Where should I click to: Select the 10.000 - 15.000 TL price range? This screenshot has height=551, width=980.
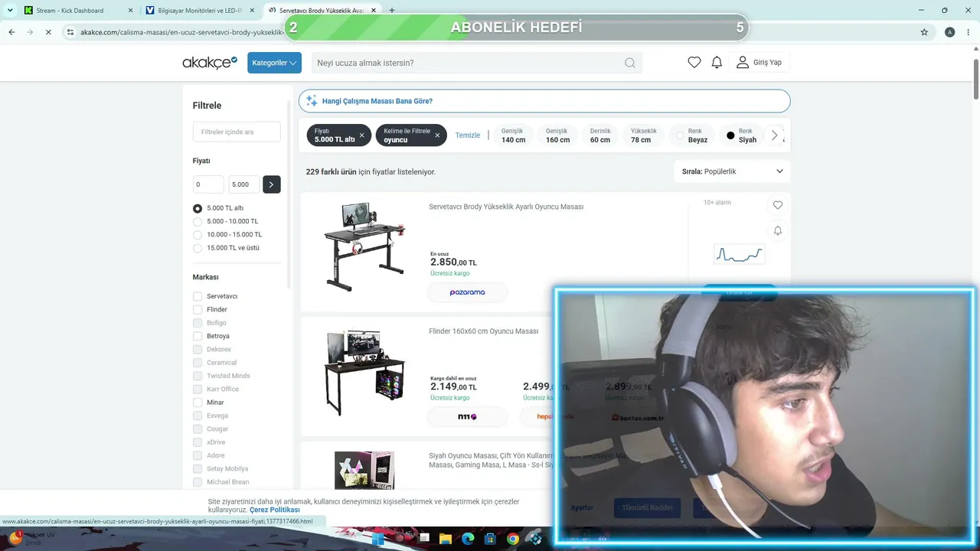click(x=198, y=235)
